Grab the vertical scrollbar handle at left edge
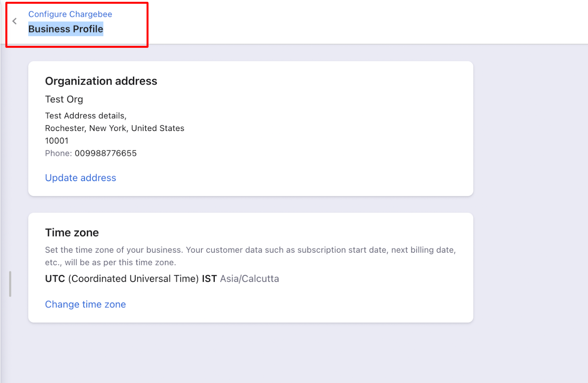 pyautogui.click(x=10, y=284)
